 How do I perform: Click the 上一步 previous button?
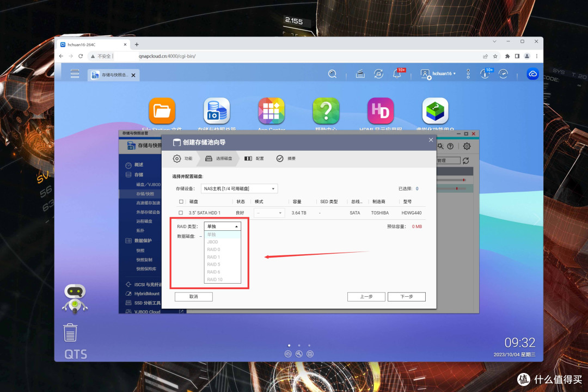pyautogui.click(x=366, y=297)
